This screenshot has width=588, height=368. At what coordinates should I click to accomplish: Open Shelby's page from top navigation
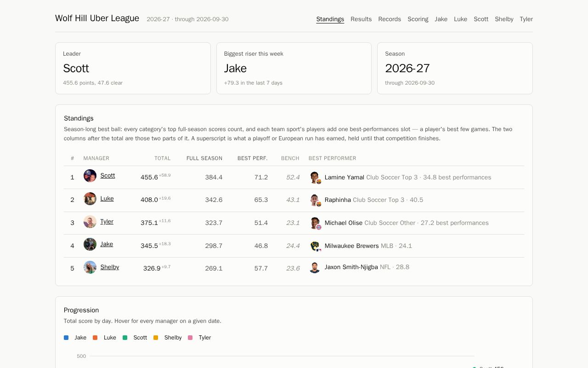[x=504, y=19]
